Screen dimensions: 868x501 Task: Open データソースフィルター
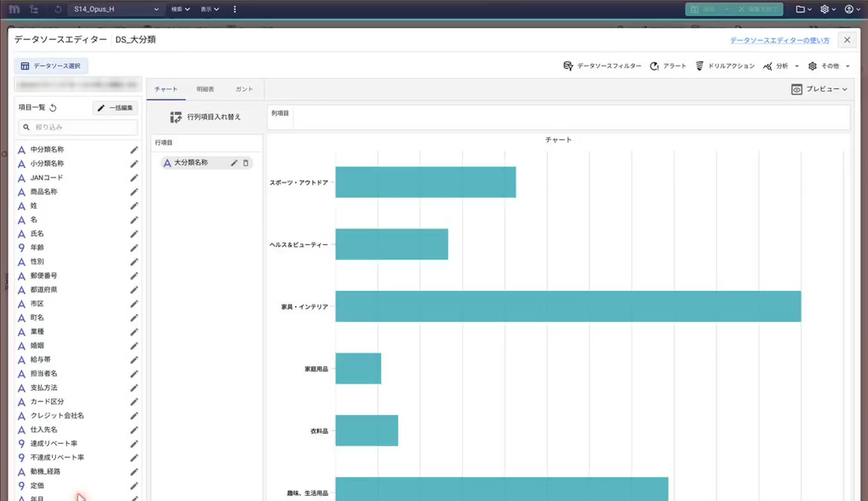click(602, 66)
